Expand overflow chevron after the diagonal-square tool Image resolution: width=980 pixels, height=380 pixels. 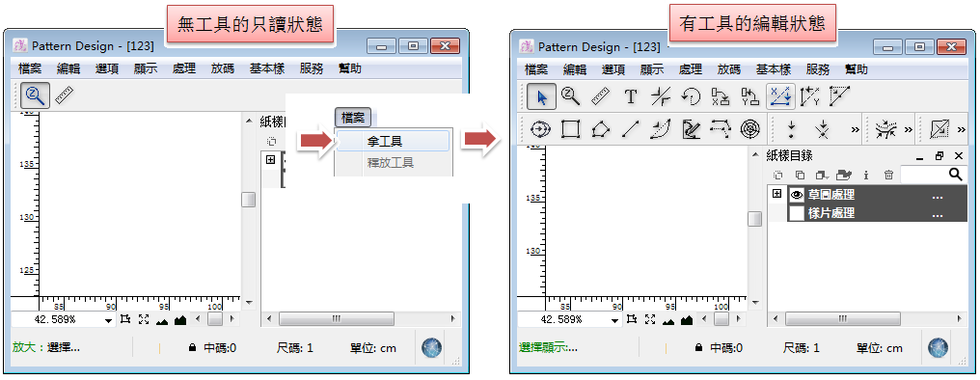pos(962,130)
